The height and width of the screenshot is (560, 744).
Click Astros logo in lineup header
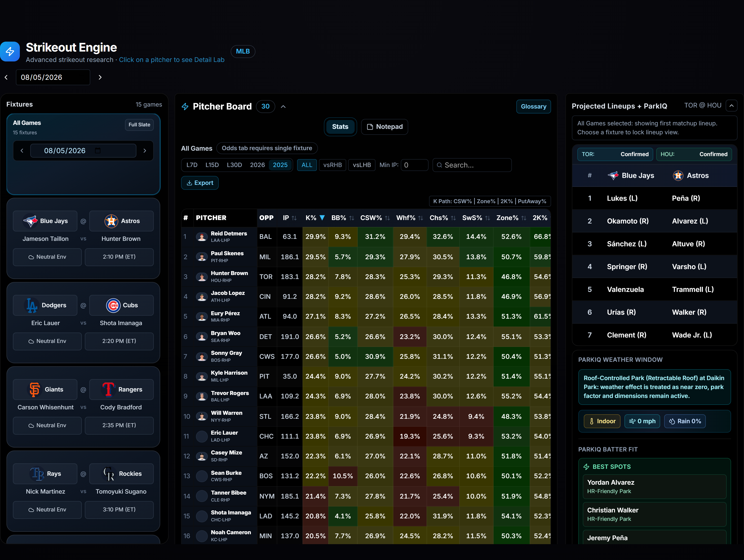(x=678, y=175)
